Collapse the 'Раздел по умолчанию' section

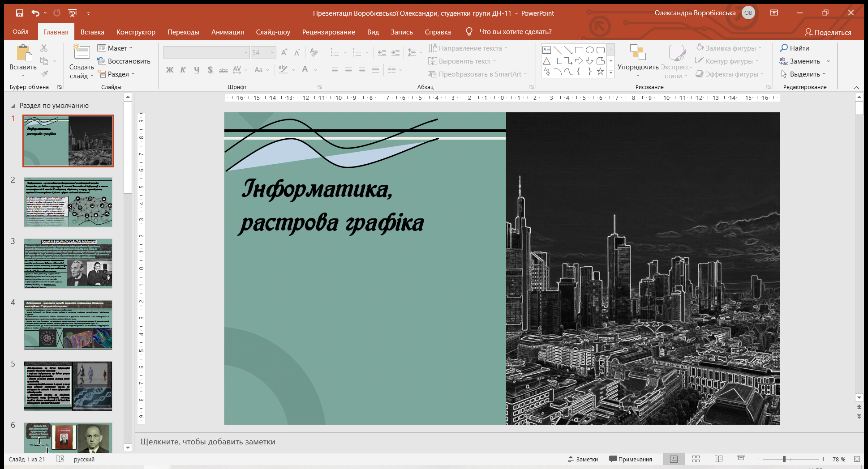(13, 106)
